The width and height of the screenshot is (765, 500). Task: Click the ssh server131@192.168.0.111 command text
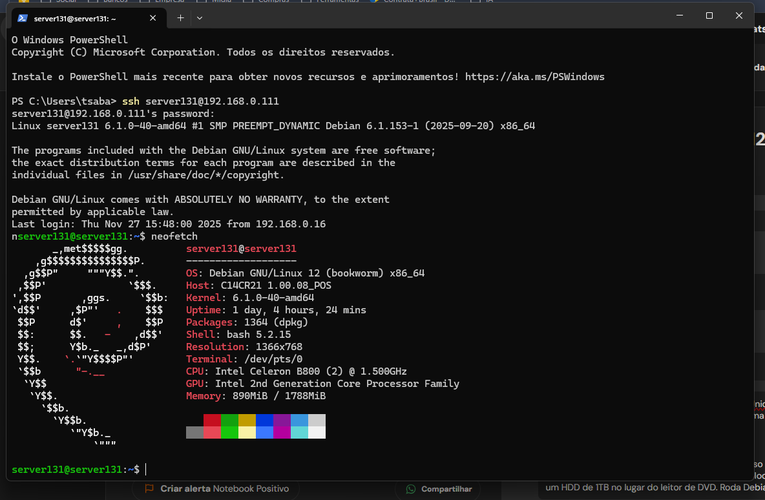(x=200, y=101)
